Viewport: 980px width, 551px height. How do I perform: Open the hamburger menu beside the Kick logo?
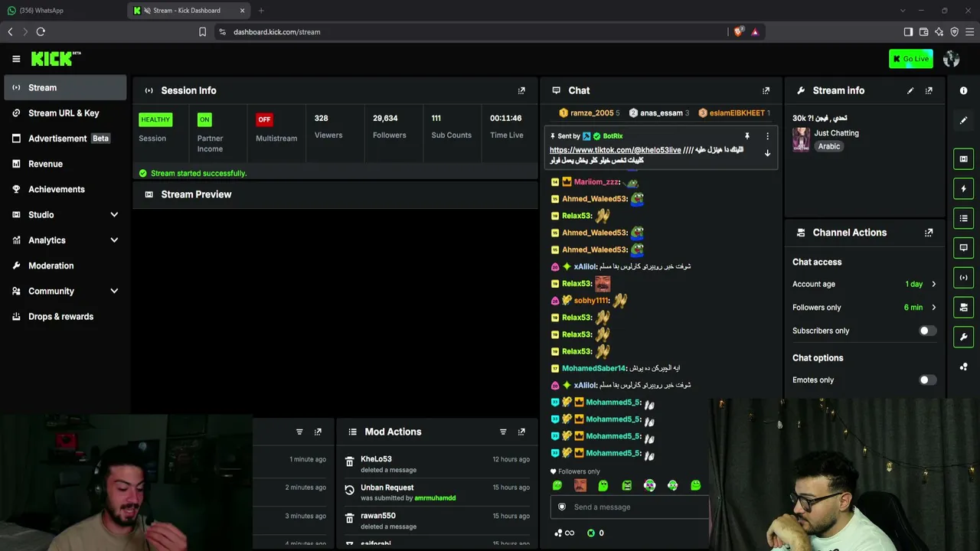click(x=16, y=59)
